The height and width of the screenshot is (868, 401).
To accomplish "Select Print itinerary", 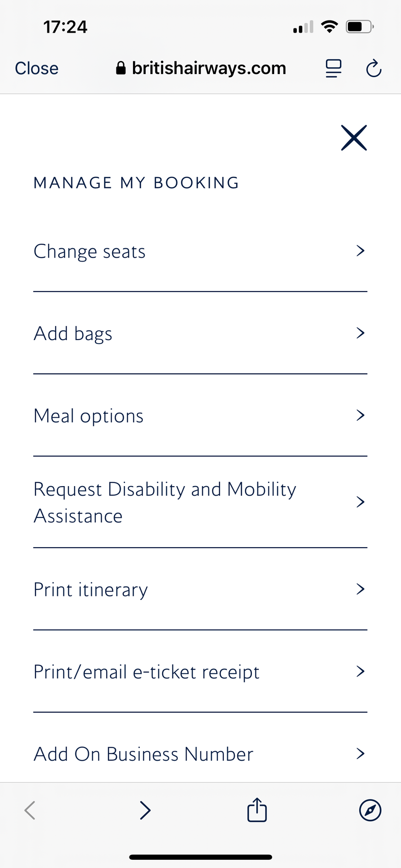I will pos(91,589).
